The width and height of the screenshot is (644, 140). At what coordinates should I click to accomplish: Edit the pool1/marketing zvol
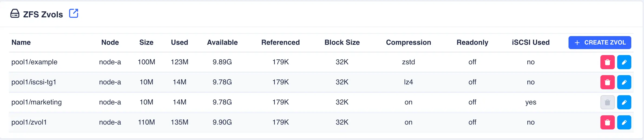coord(624,102)
